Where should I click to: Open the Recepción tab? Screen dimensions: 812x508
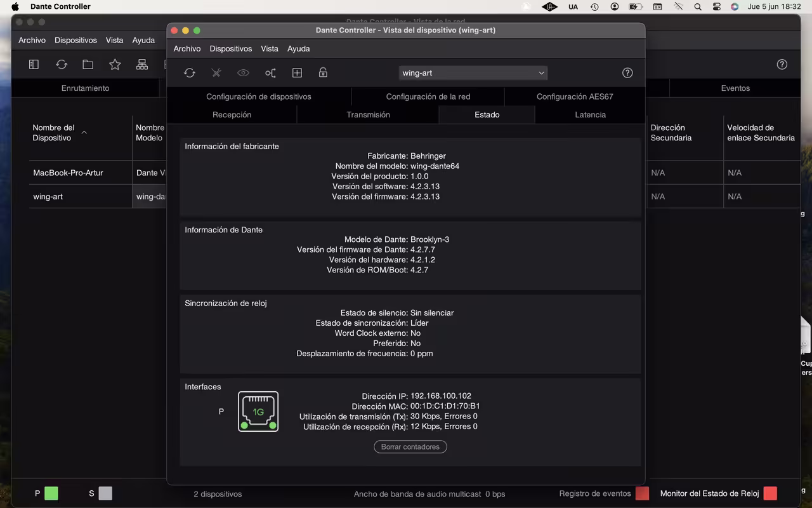tap(232, 115)
